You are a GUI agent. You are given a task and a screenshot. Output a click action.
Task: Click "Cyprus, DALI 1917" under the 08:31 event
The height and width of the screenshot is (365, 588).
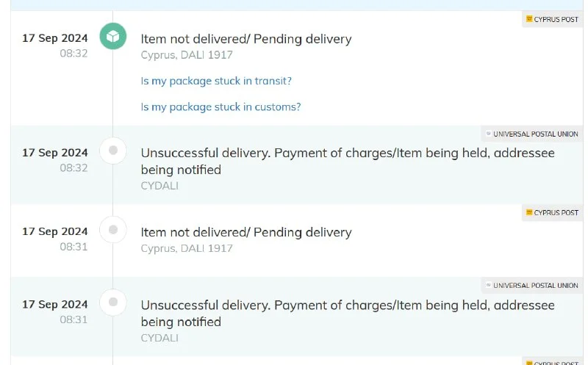tap(187, 248)
